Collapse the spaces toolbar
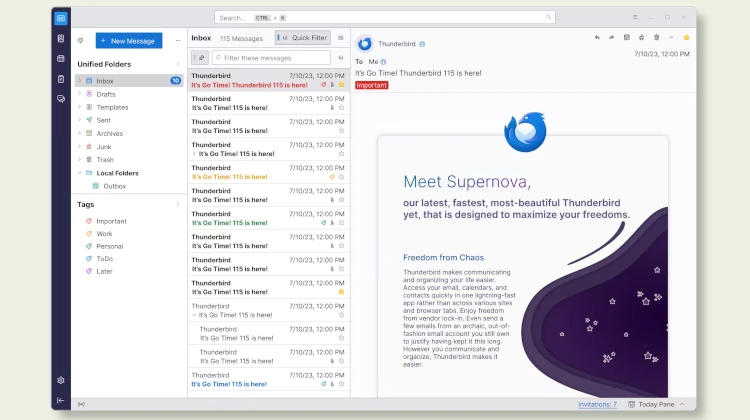 61,400
